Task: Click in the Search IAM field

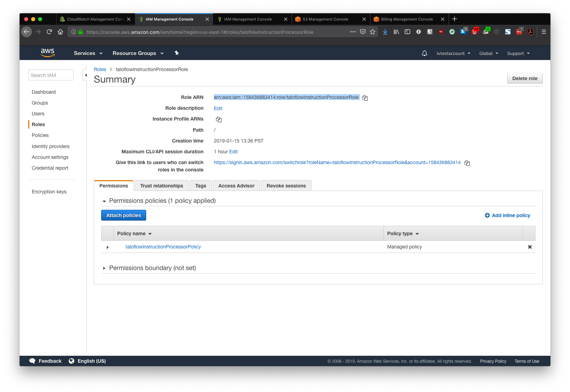Action: click(x=51, y=75)
